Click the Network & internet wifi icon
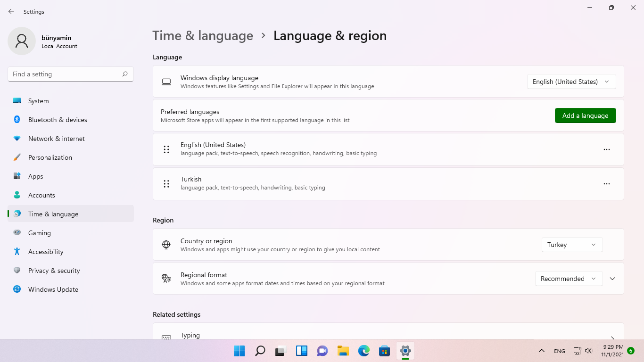This screenshot has height=362, width=644. pyautogui.click(x=17, y=139)
